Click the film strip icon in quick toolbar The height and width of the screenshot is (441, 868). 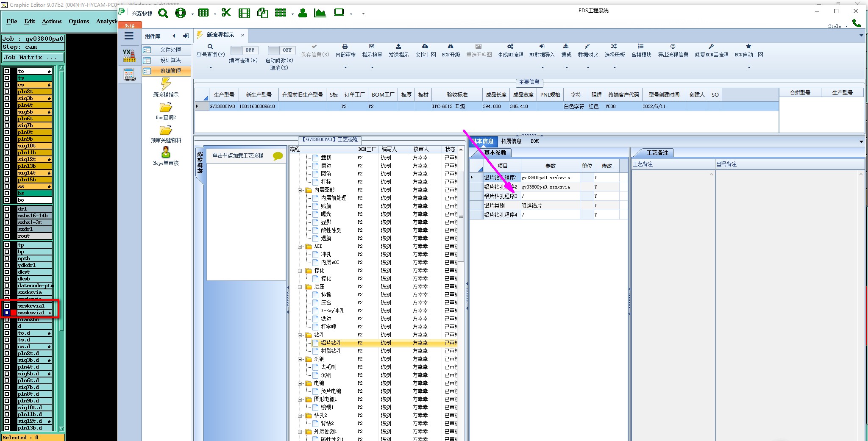(244, 13)
